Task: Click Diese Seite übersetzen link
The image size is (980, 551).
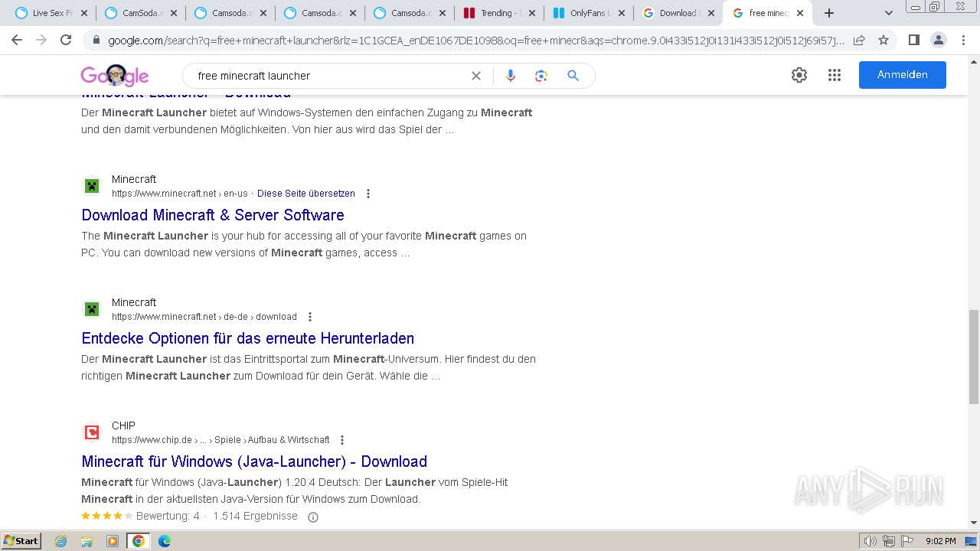Action: tap(306, 194)
